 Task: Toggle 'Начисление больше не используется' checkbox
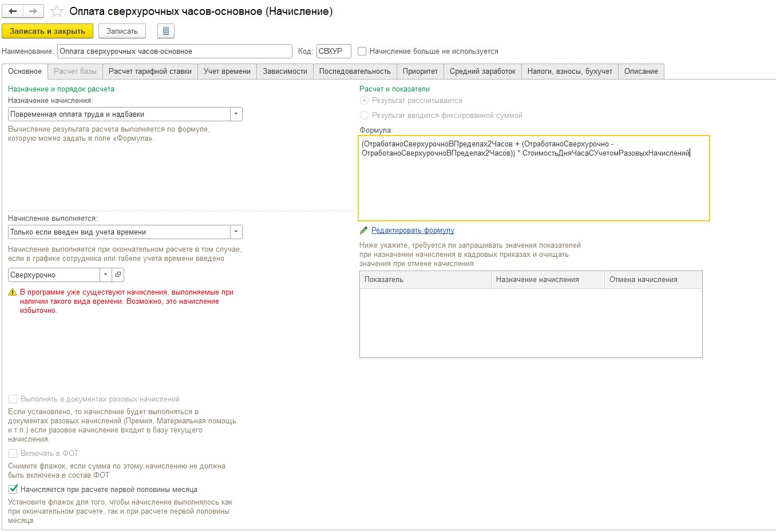(362, 51)
